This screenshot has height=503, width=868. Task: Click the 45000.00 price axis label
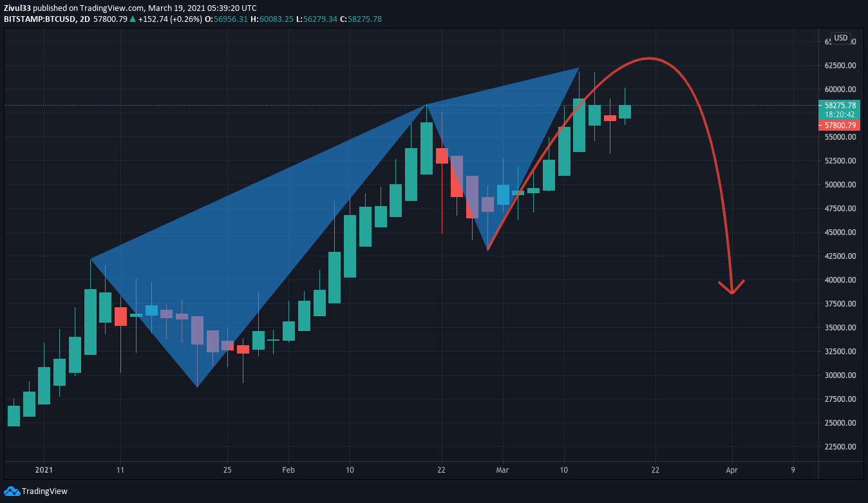[840, 233]
